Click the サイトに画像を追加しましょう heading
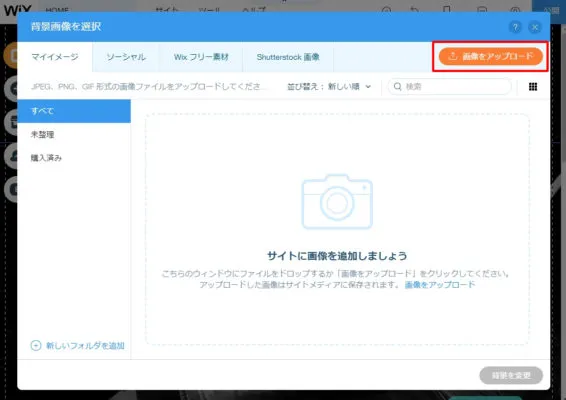Screen dimensions: 566x400 pos(337,256)
